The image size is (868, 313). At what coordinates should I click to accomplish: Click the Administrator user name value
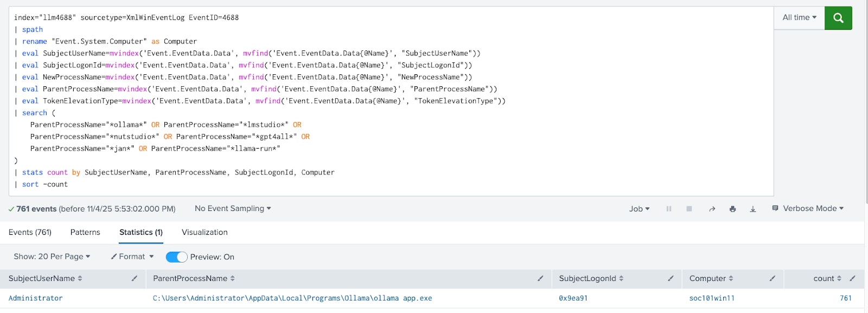[36, 298]
